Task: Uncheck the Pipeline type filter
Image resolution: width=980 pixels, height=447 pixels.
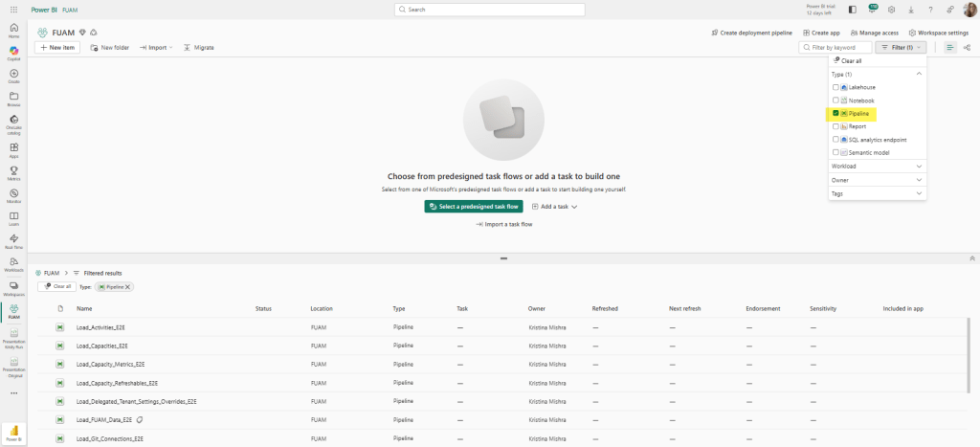Action: coord(835,113)
